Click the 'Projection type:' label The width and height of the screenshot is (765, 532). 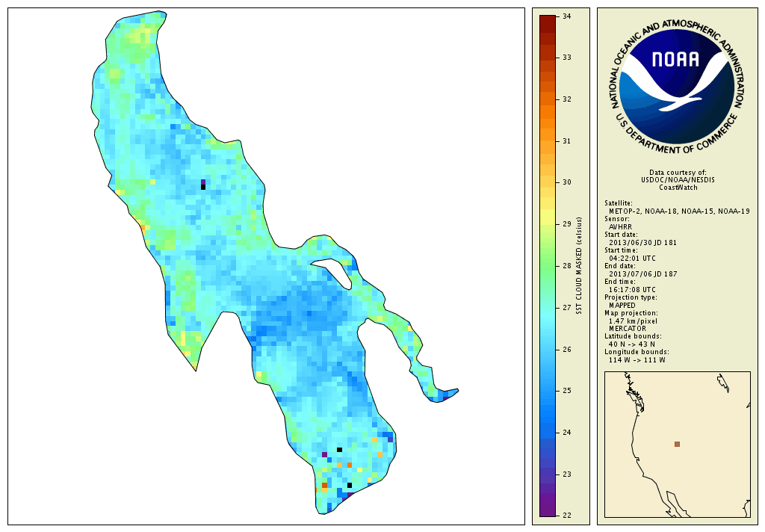[x=631, y=297]
